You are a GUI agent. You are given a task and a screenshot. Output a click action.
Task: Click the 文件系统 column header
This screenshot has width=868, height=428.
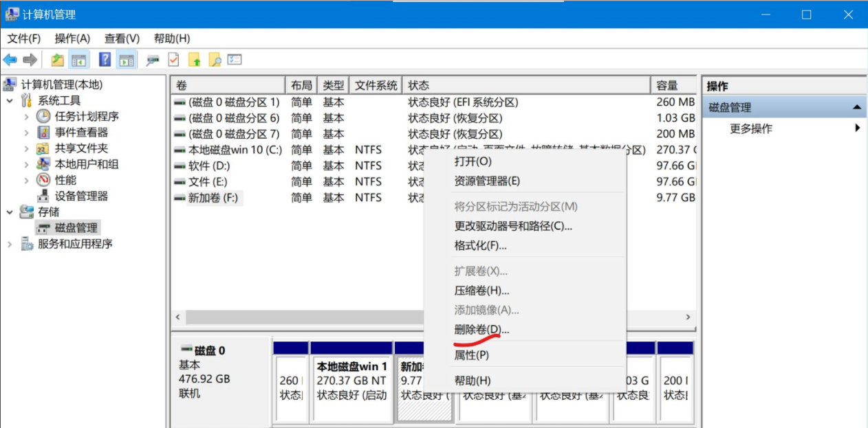376,85
